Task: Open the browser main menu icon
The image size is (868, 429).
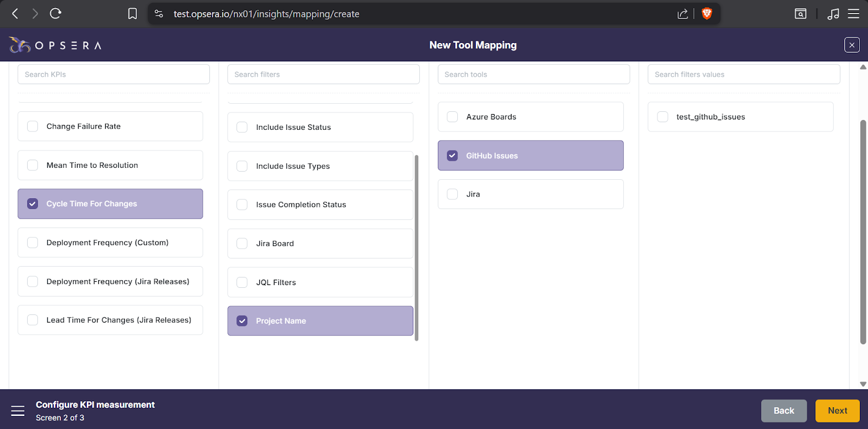Action: click(x=853, y=14)
